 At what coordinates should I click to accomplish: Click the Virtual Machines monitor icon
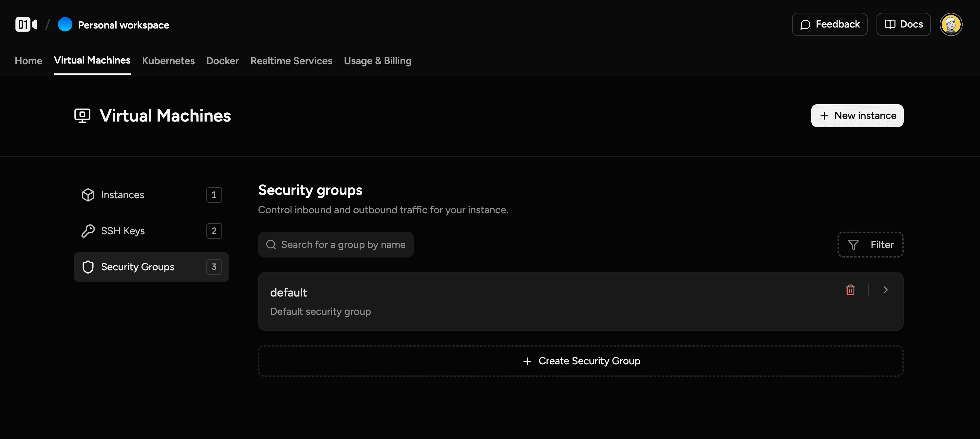(x=82, y=115)
